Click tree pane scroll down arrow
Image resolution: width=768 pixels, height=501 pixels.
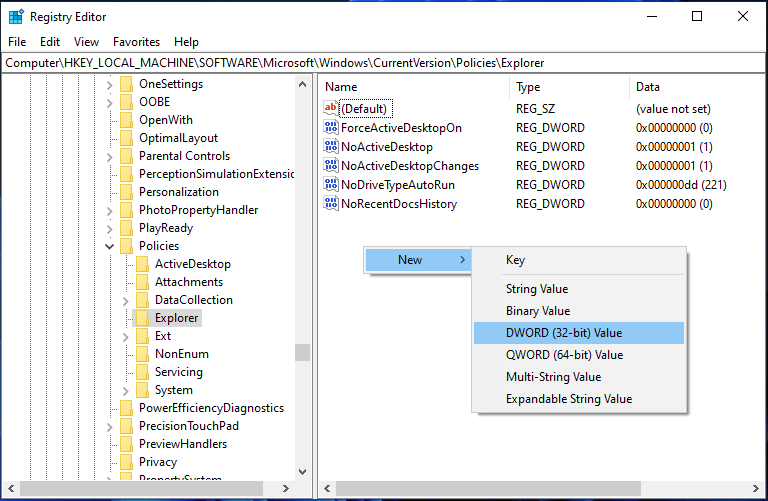[x=303, y=472]
